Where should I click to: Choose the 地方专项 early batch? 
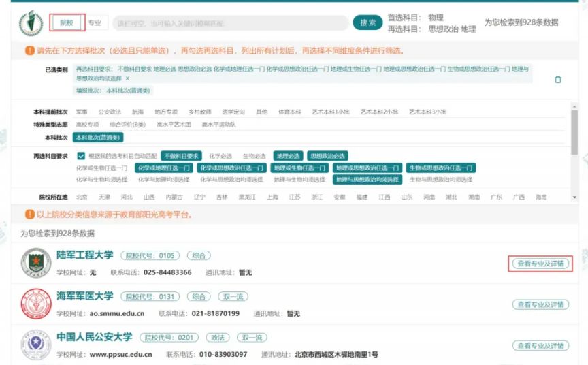166,112
